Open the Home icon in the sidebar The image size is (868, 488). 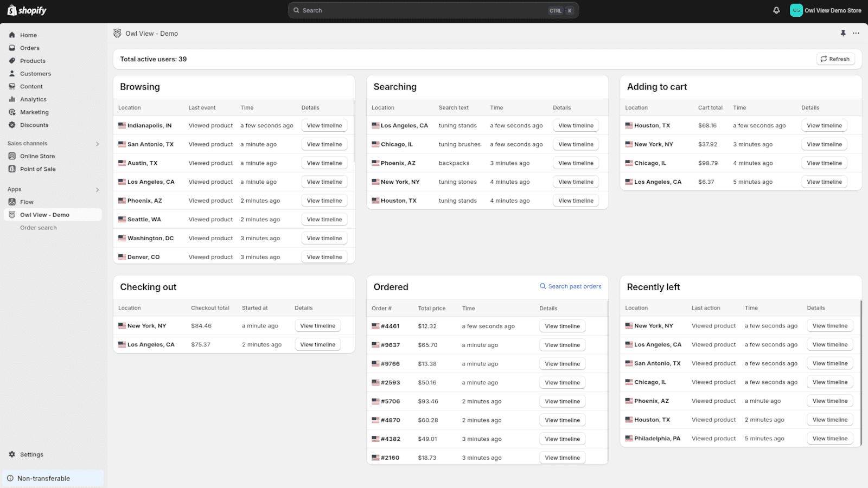tap(12, 35)
